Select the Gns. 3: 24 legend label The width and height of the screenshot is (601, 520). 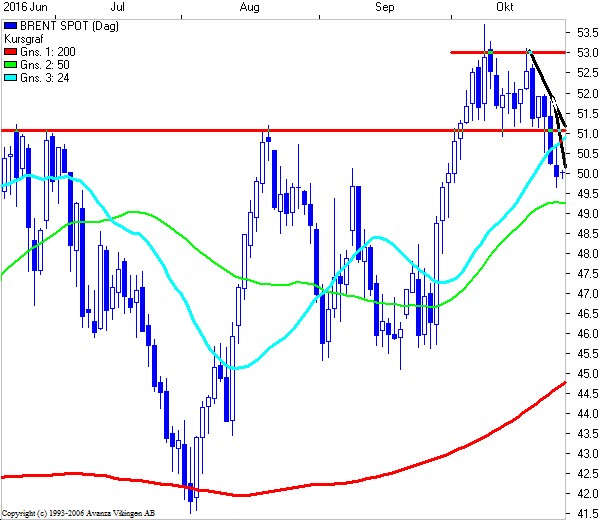tap(45, 78)
